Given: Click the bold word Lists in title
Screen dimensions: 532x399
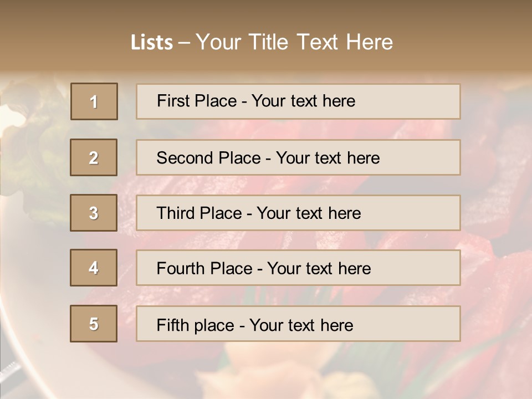Looking at the screenshot, I should tap(152, 43).
